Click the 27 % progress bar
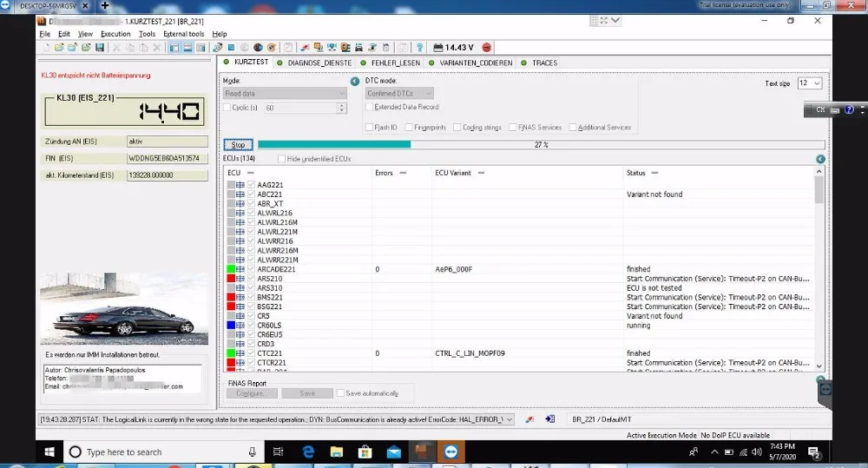Image resolution: width=868 pixels, height=468 pixels. pos(541,144)
